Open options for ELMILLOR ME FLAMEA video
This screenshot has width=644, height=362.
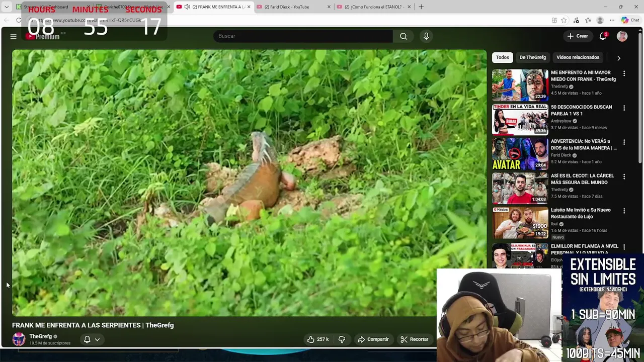coord(624,247)
